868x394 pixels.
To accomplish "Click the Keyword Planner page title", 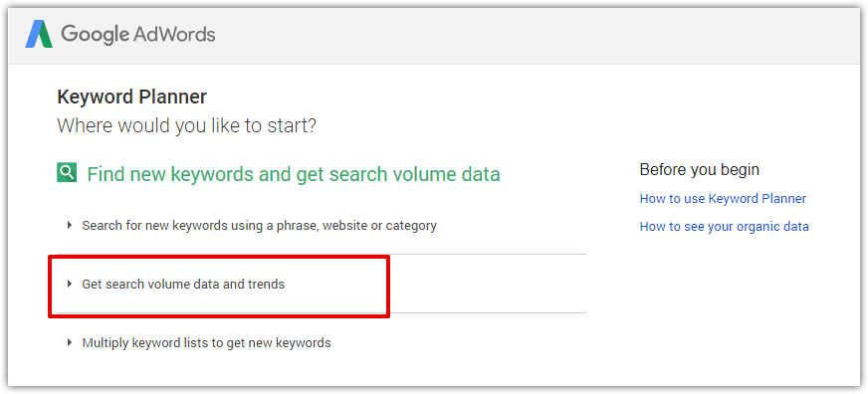I will coord(131,97).
